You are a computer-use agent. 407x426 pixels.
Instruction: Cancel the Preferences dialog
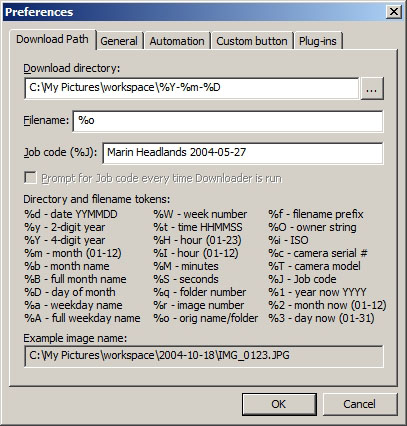click(x=360, y=404)
